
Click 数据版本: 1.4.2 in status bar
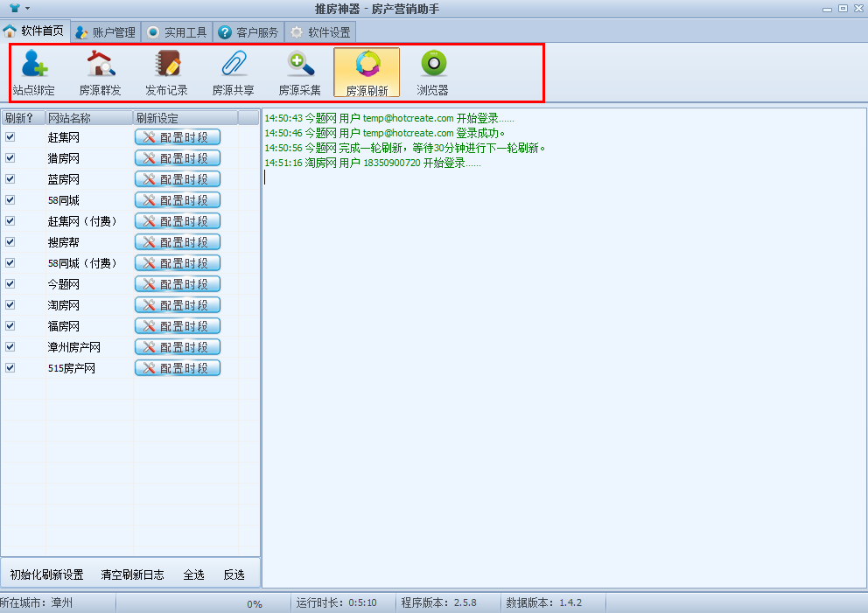pos(543,603)
